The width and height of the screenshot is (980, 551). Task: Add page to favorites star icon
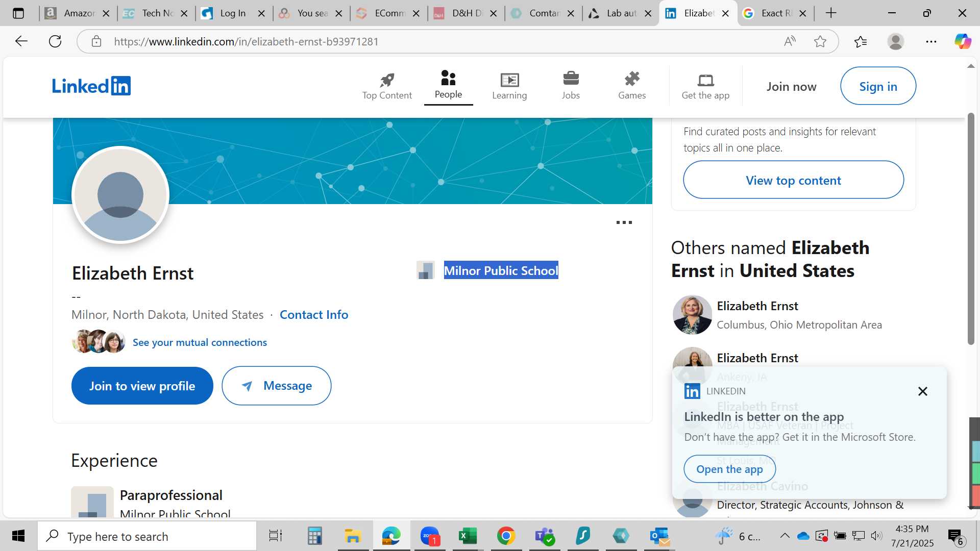point(820,41)
